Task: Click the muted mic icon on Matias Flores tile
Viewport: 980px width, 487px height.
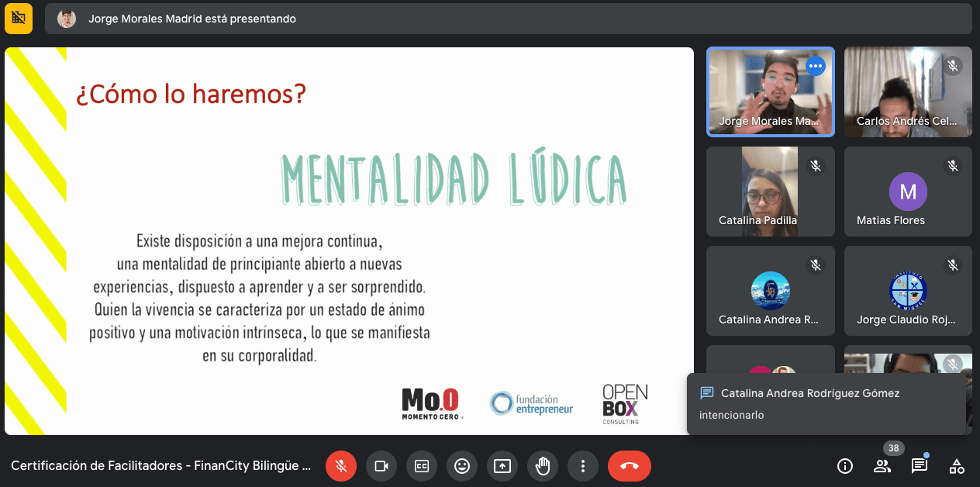Action: pyautogui.click(x=953, y=165)
